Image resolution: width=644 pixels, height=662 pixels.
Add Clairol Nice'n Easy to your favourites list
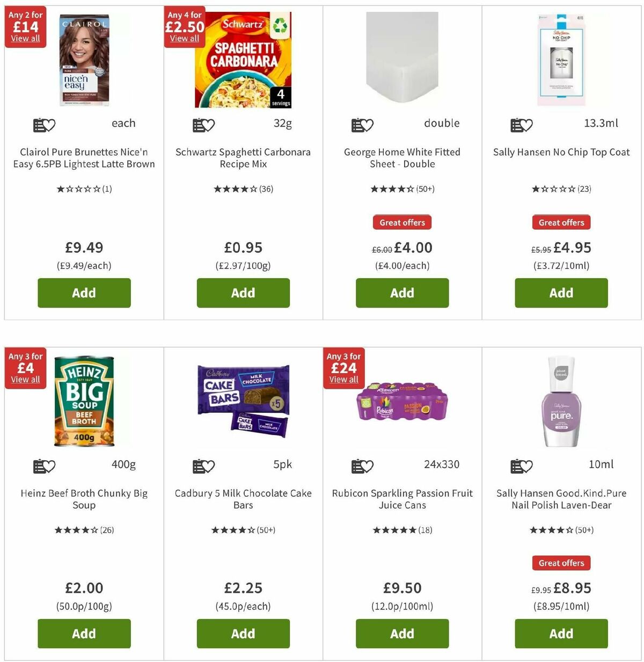point(44,125)
